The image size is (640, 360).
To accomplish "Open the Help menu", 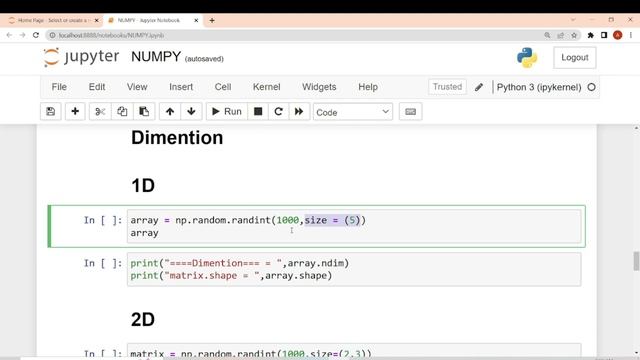I will [x=368, y=87].
